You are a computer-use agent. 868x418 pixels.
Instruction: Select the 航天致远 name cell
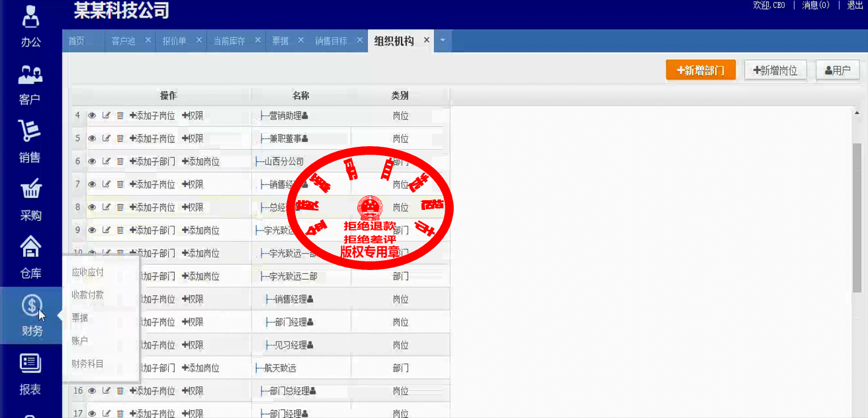point(301,368)
